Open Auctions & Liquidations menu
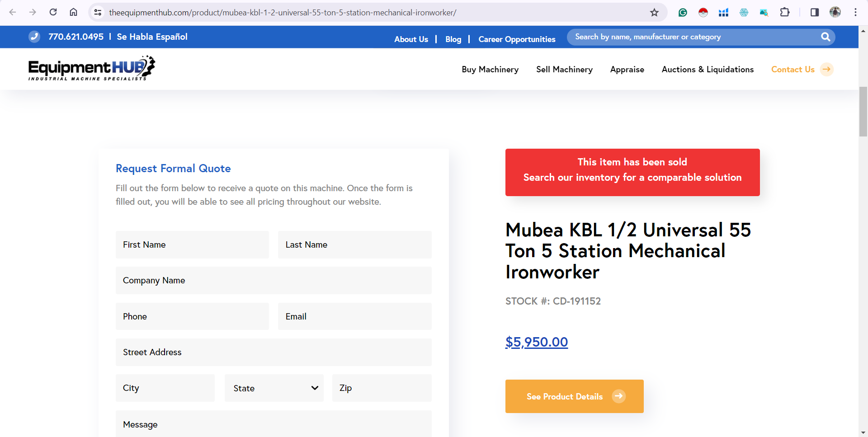Viewport: 868px width, 437px height. (708, 69)
